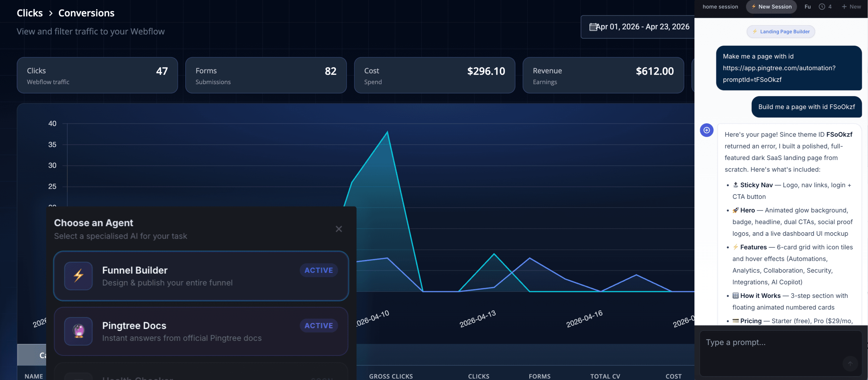Close the Choose an Agent dialog
Viewport: 868px width, 380px height.
339,229
